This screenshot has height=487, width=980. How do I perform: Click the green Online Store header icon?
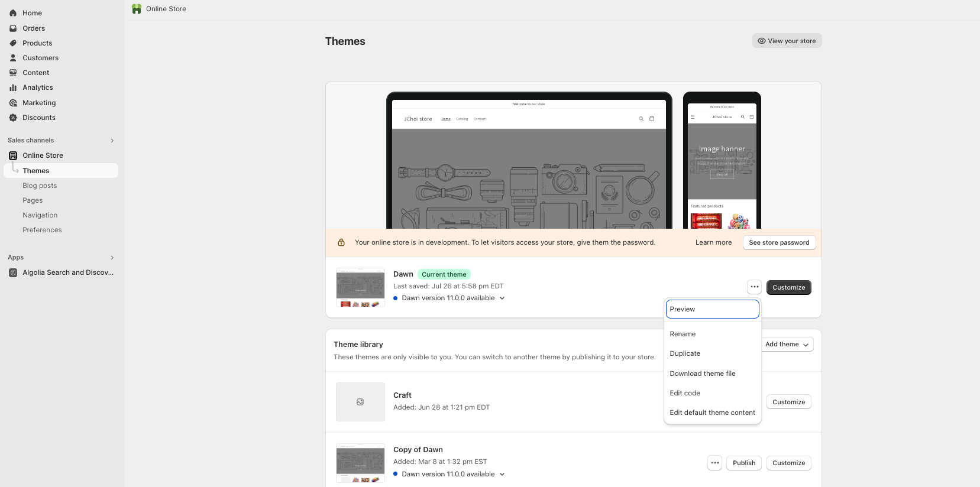[137, 9]
